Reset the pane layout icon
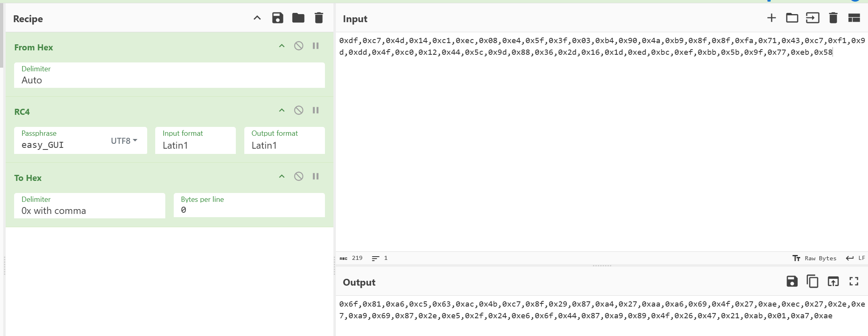868x336 pixels. 854,18
